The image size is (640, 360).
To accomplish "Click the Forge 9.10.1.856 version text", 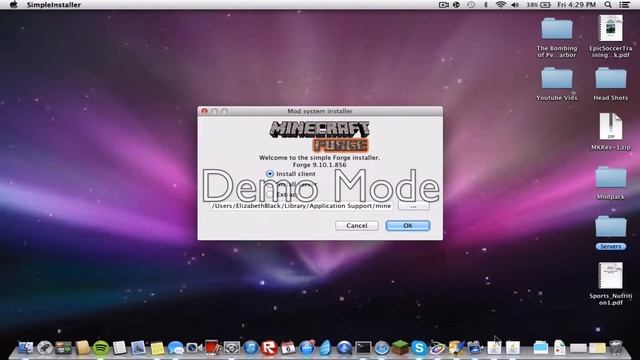I will [x=319, y=165].
